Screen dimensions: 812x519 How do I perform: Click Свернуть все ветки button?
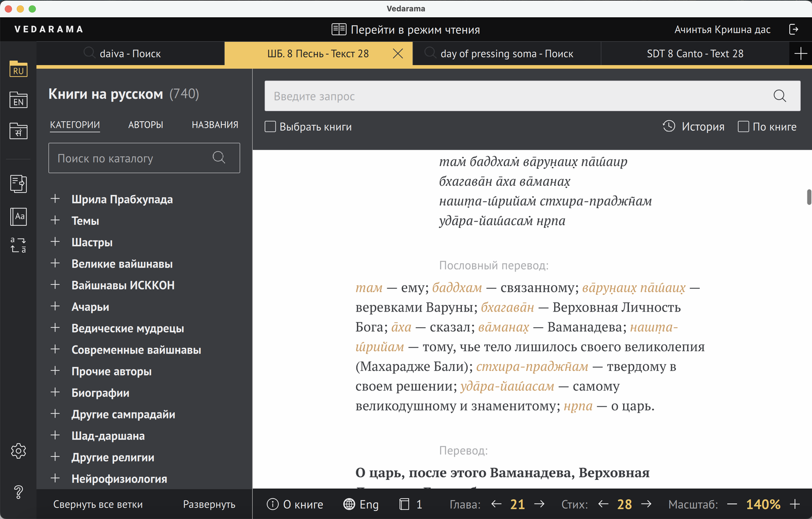coord(98,504)
